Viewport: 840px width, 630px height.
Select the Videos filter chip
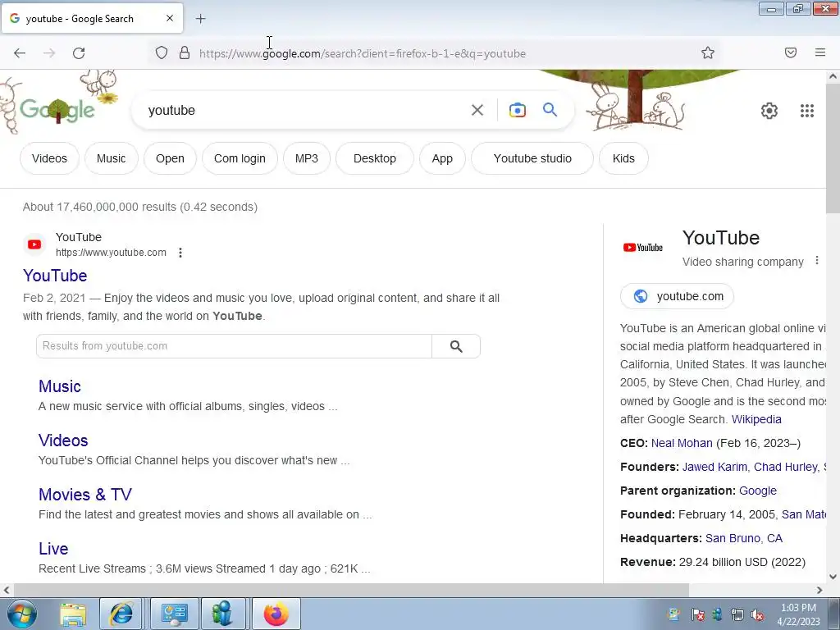click(x=49, y=158)
